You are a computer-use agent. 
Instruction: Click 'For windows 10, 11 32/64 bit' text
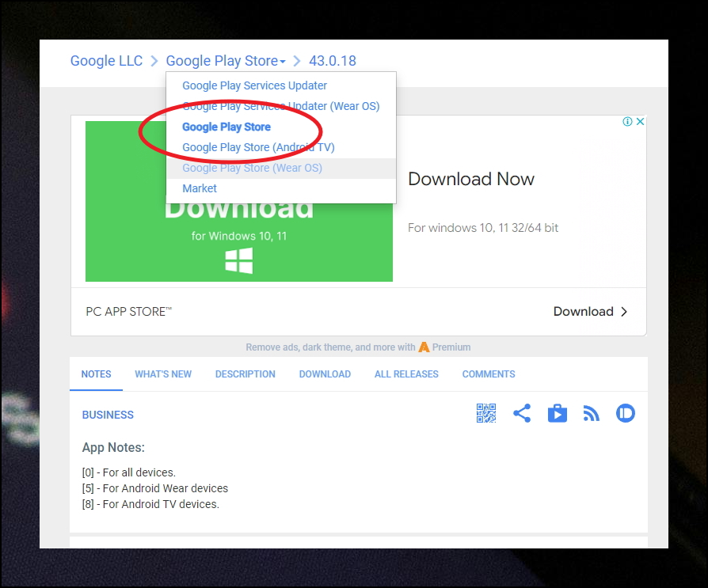coord(482,227)
